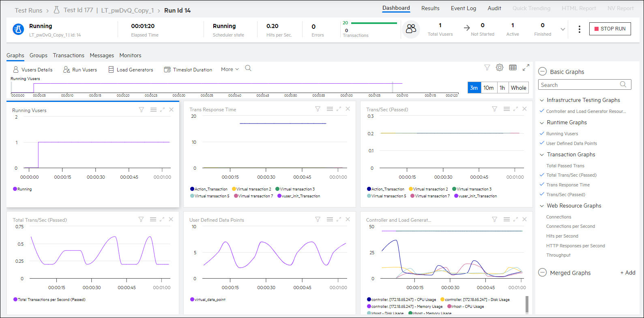
Task: Collapse the Web Resource Graphs section
Action: (542, 206)
